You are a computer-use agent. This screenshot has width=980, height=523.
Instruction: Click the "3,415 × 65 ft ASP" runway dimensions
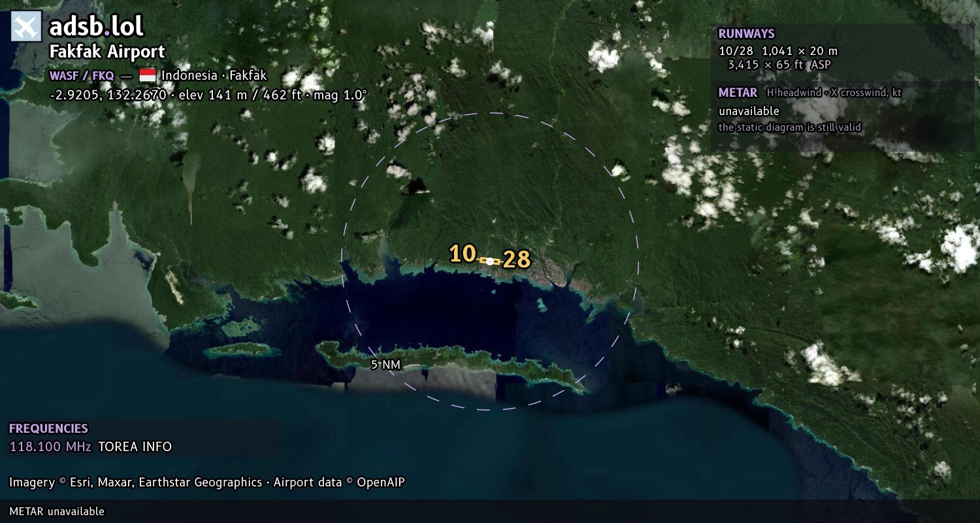(779, 65)
